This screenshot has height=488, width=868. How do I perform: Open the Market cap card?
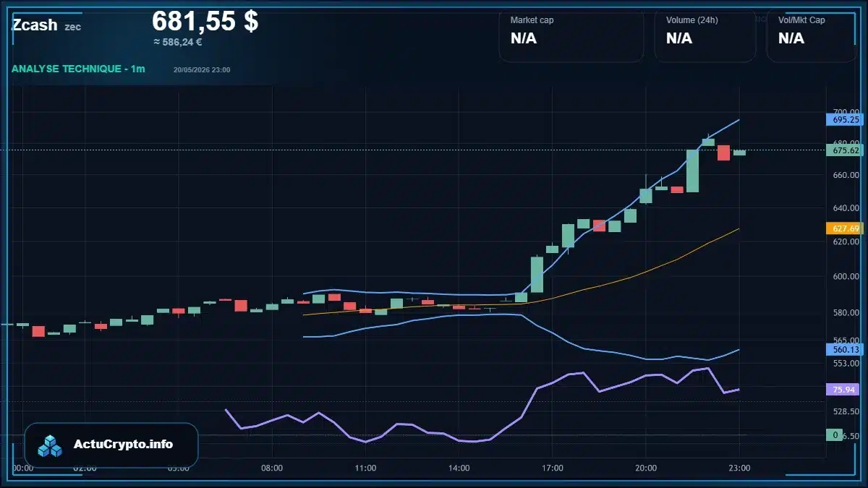[x=571, y=36]
